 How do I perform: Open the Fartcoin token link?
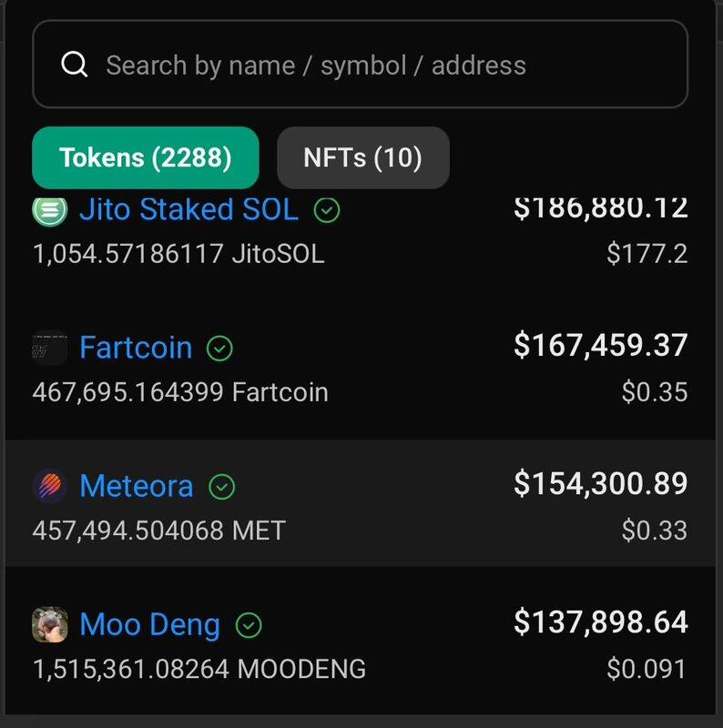tap(136, 348)
